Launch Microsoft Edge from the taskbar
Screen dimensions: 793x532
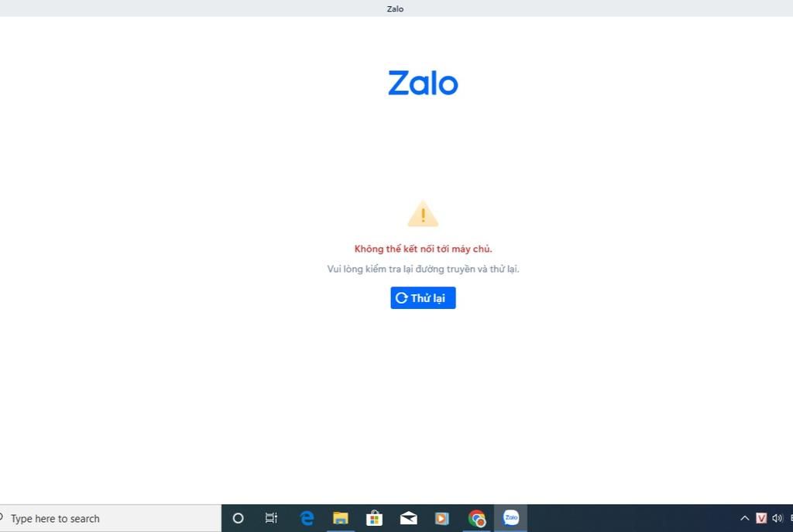[x=307, y=518]
